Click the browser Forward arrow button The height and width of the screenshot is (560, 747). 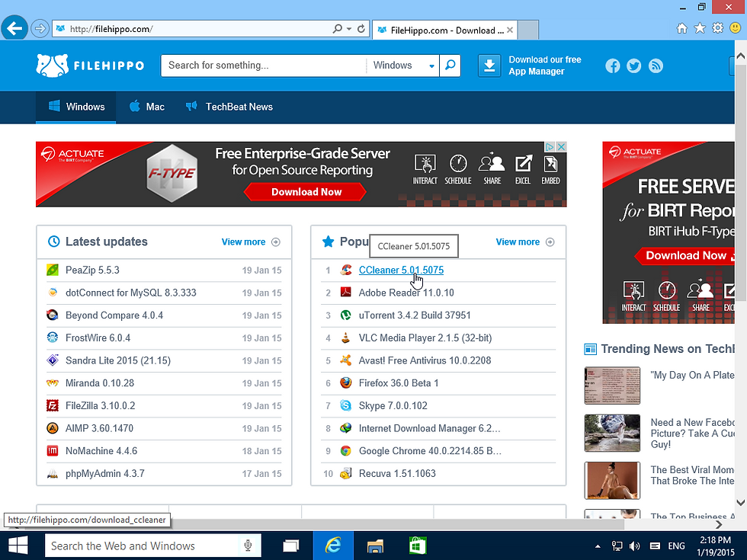(40, 29)
